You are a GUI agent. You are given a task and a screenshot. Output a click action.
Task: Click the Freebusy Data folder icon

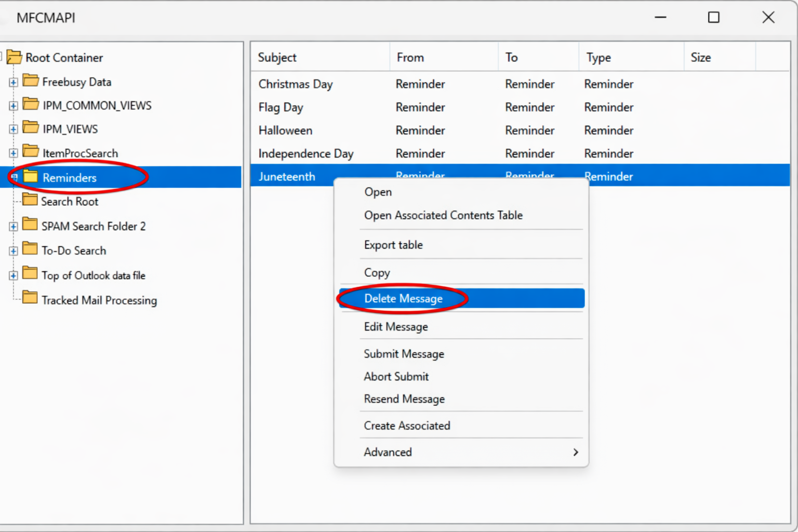31,81
